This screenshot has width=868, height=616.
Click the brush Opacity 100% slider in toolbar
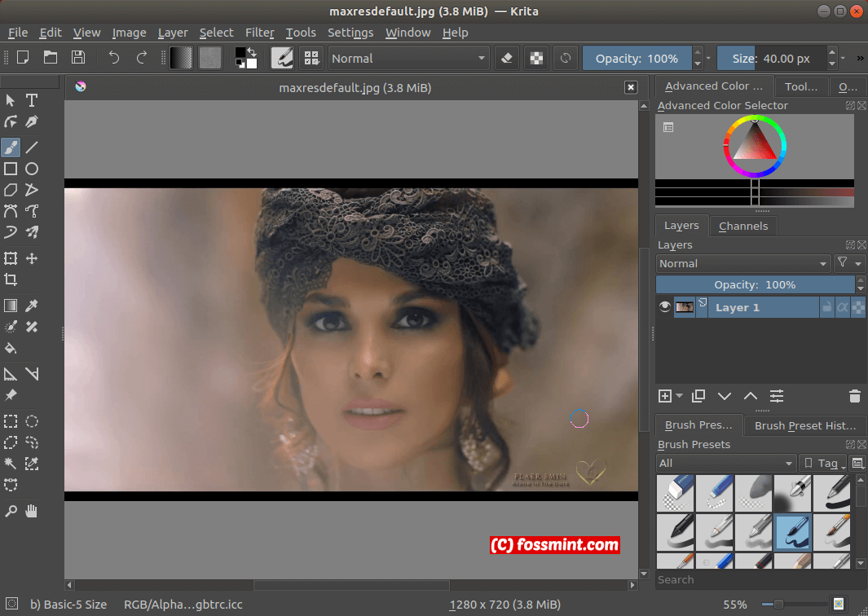(637, 58)
